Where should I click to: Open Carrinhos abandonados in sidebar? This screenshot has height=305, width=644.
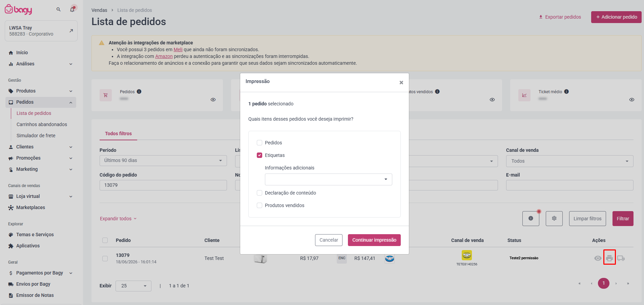coord(42,124)
